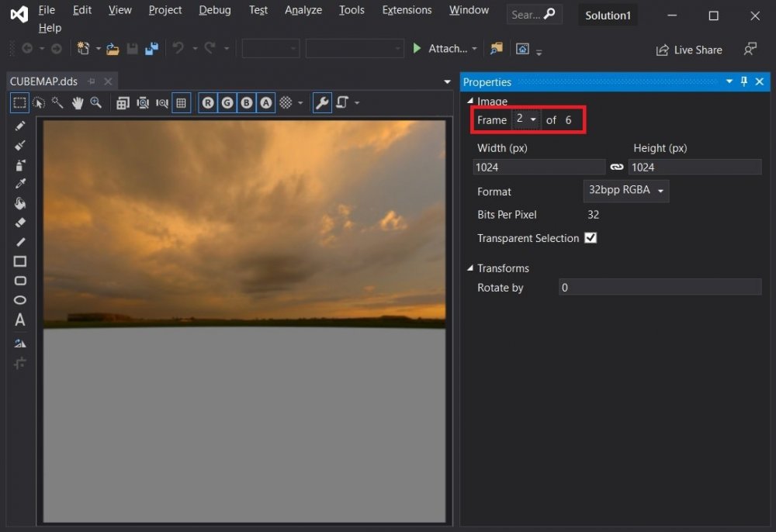Screen dimensions: 776x532
Task: Pick the Eyedropper color picker tool
Action: pos(20,184)
